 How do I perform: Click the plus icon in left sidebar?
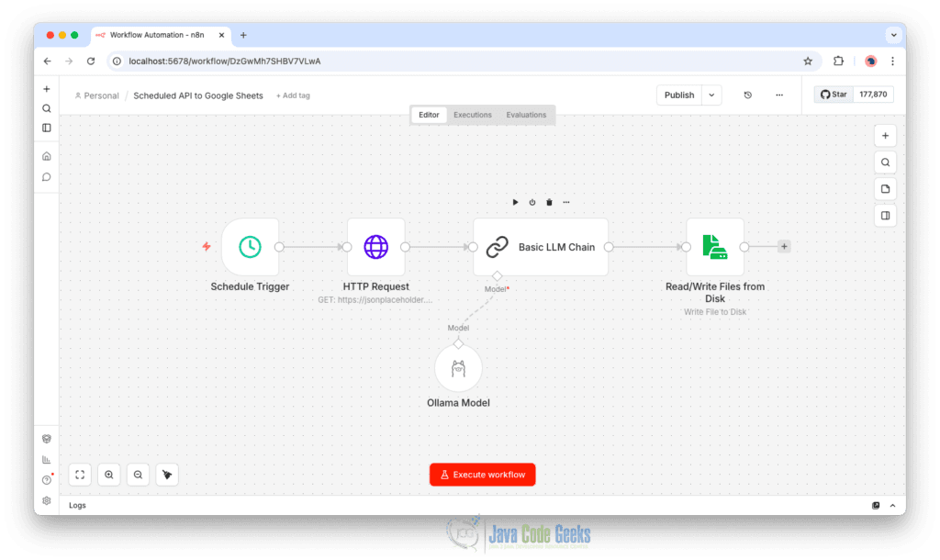tap(47, 89)
